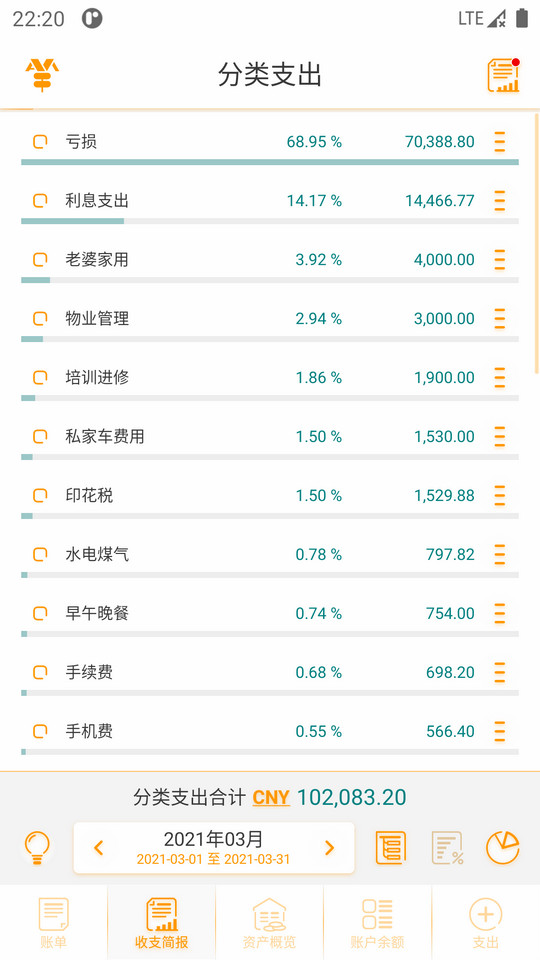Toggle the checkbox for 水电煤气

[40, 555]
